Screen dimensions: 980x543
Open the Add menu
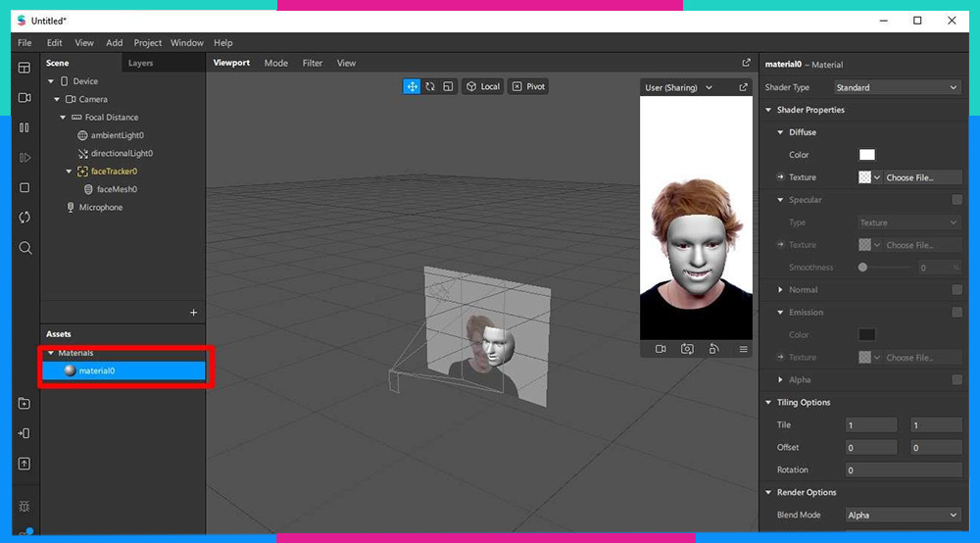coord(115,43)
